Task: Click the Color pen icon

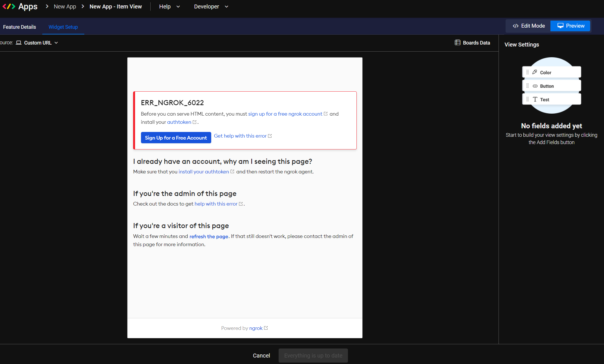Action: pos(535,72)
